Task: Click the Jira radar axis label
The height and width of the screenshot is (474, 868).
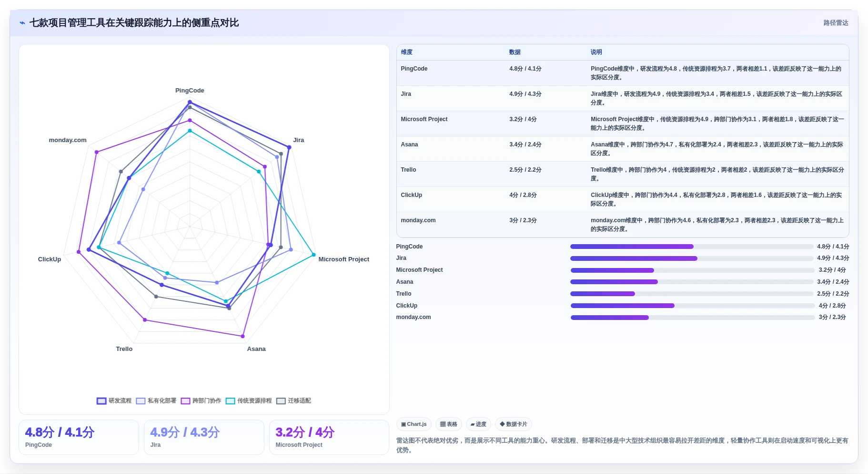Action: pyautogui.click(x=299, y=140)
